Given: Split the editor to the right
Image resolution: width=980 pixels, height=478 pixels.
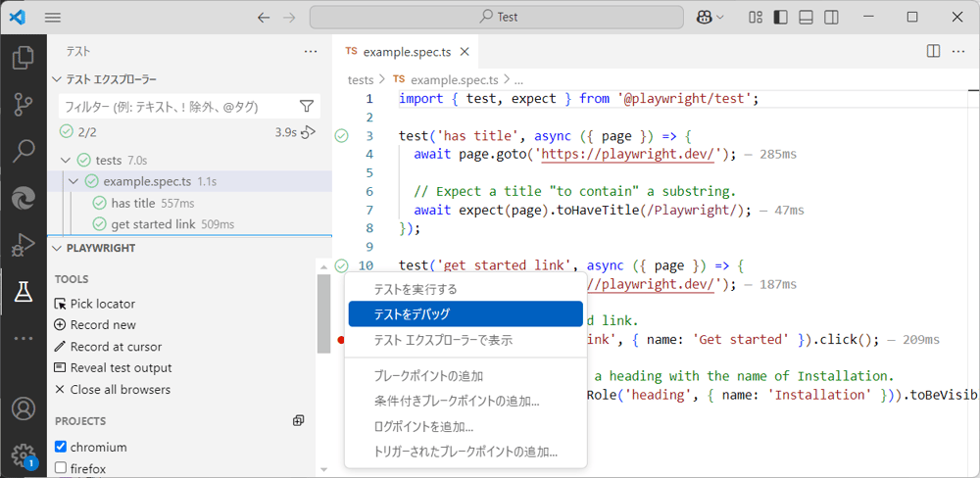Looking at the screenshot, I should click(x=933, y=51).
